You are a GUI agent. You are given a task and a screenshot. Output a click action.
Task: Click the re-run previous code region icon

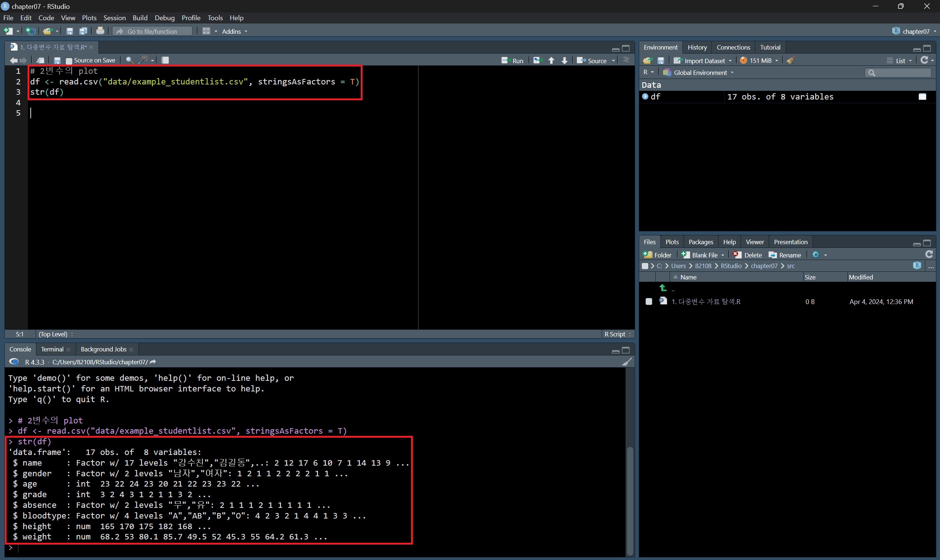pyautogui.click(x=537, y=60)
